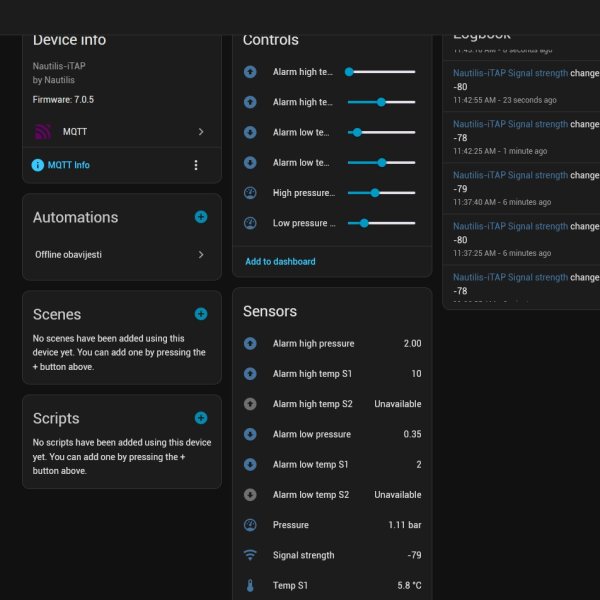This screenshot has height=600, width=600.
Task: Adjust the High pressure slider
Action: (381, 193)
